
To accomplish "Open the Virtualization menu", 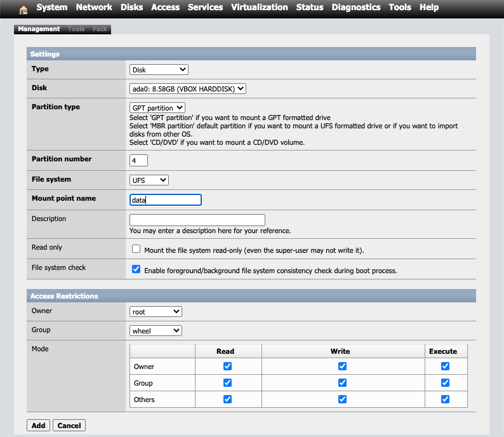I will (260, 8).
